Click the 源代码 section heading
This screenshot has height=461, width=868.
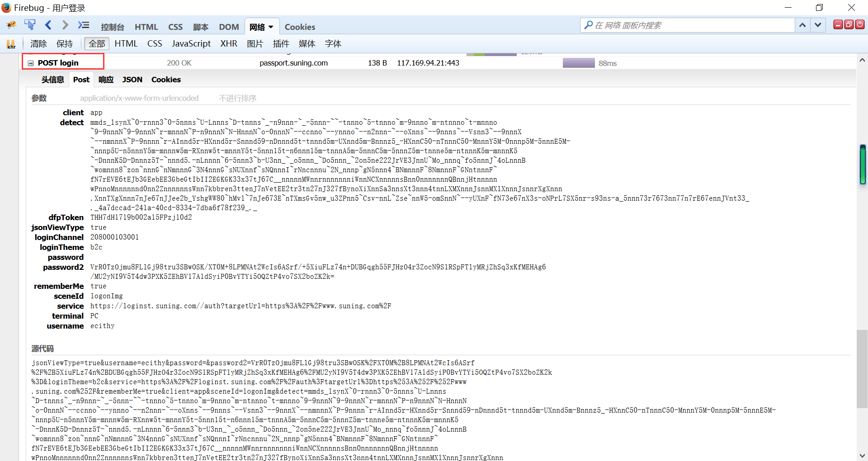click(x=42, y=348)
